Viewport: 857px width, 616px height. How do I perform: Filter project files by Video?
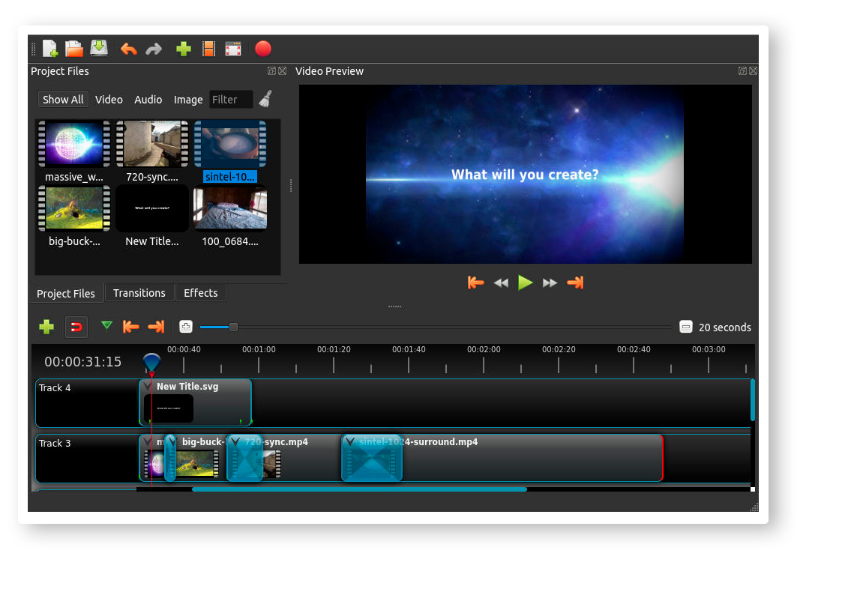(109, 100)
